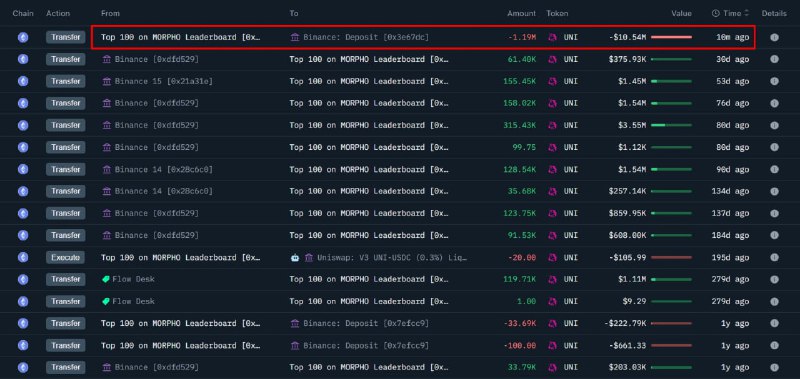Click Action column header

tap(58, 13)
